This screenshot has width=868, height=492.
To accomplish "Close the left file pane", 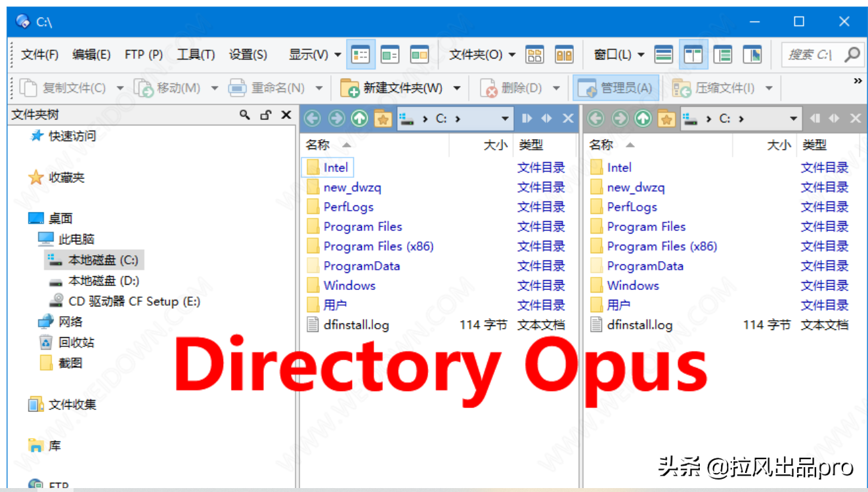I will (x=569, y=118).
